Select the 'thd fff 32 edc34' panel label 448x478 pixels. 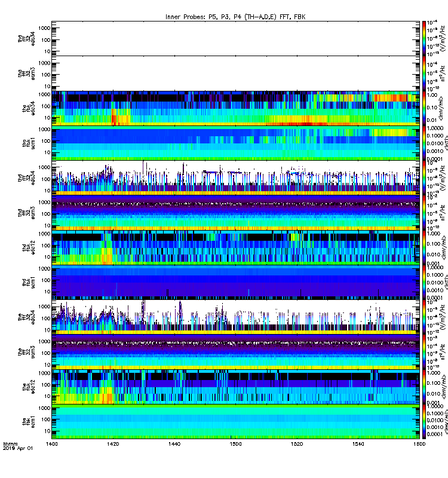26,178
